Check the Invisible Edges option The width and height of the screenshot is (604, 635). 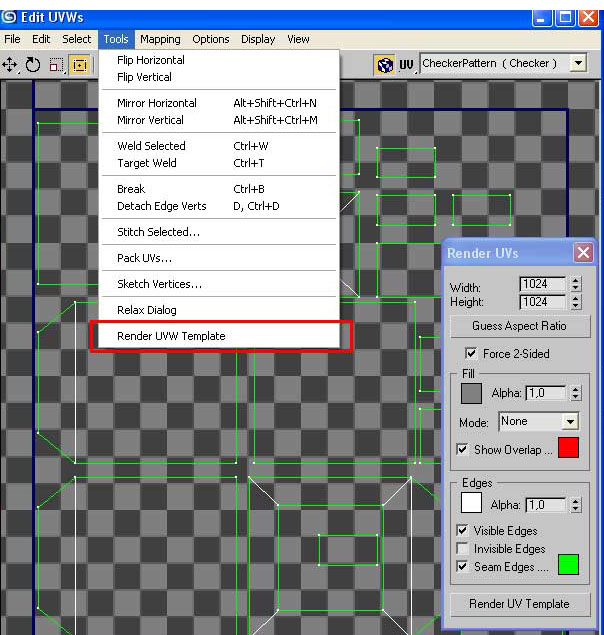point(462,549)
